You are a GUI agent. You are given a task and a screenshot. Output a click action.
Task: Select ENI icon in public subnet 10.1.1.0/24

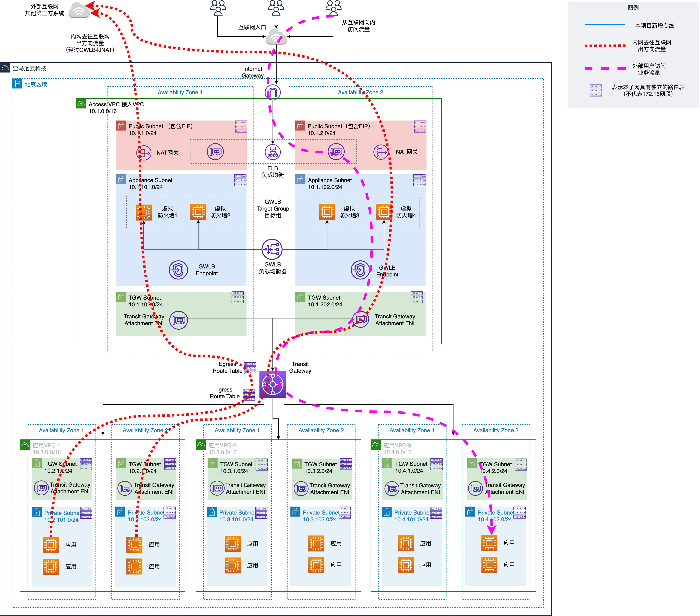pos(215,152)
